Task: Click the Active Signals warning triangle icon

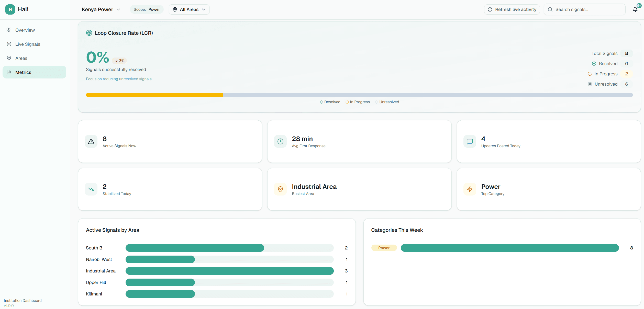Action: [91, 142]
